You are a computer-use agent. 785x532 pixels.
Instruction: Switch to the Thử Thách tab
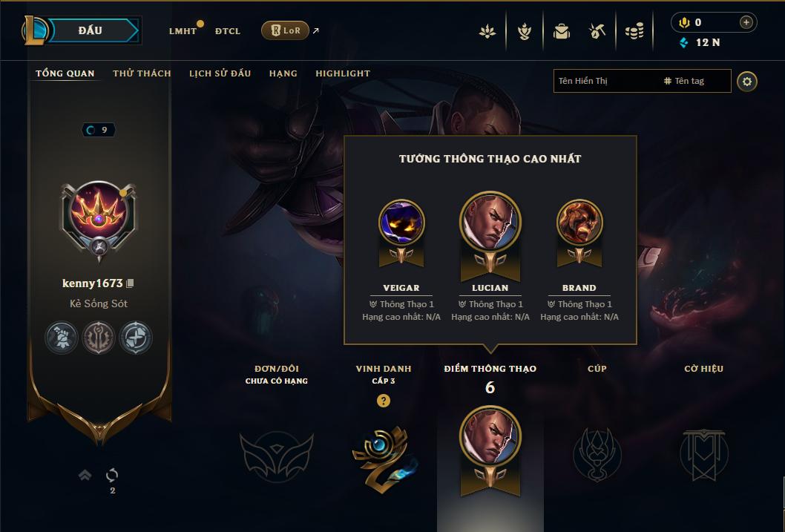click(142, 73)
